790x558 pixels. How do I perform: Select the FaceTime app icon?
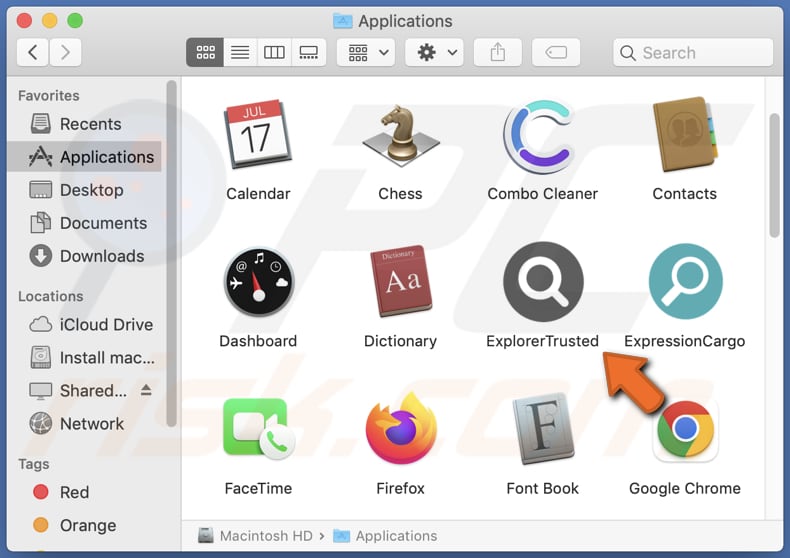pyautogui.click(x=258, y=429)
